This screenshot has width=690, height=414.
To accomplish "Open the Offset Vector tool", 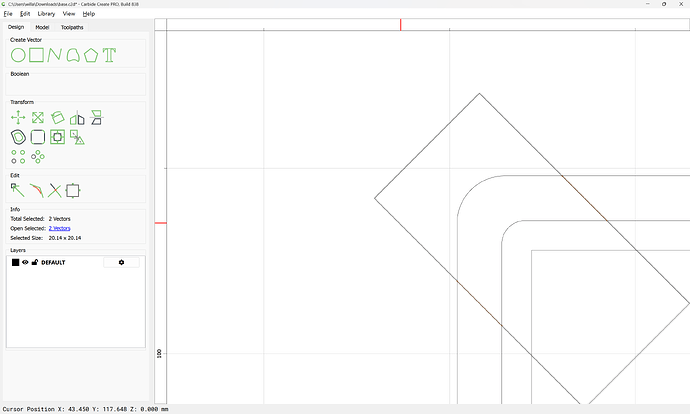I will 18,137.
